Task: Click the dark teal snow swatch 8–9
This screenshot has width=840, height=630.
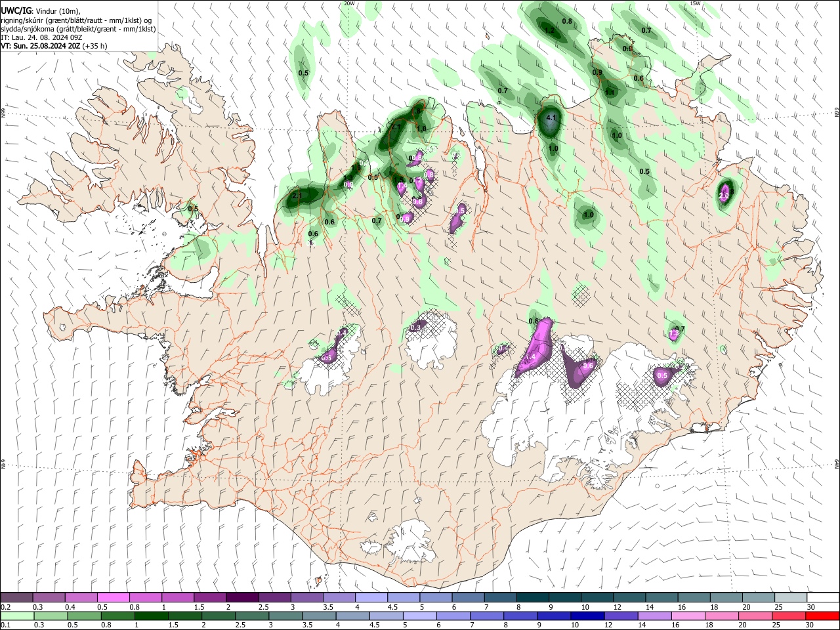Action: pos(533,598)
